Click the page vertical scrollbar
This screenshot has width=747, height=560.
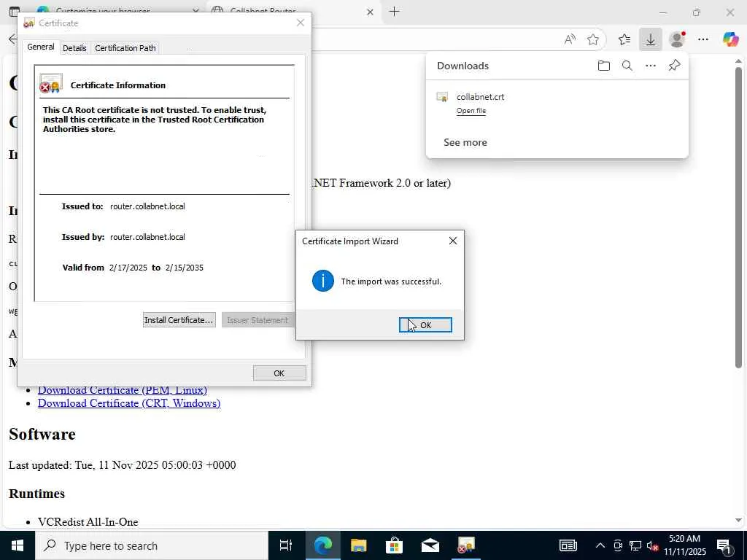[738, 217]
